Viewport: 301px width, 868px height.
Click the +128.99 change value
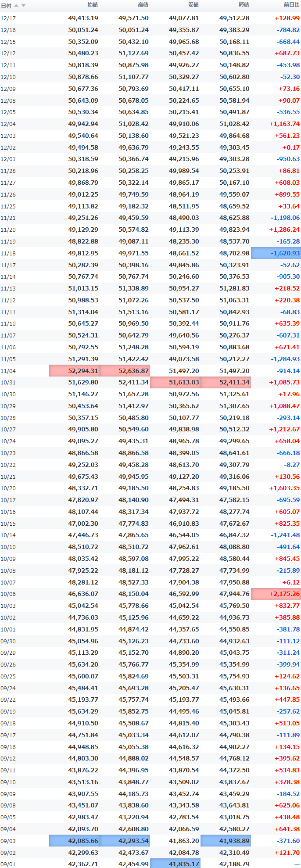tap(287, 18)
